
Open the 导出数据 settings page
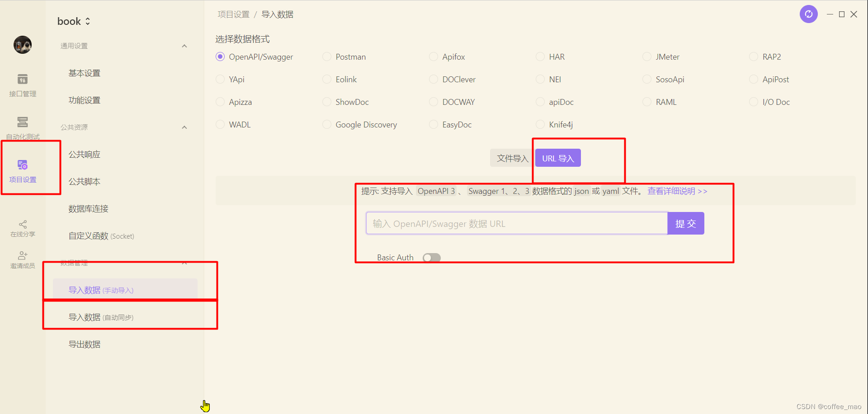tap(84, 344)
